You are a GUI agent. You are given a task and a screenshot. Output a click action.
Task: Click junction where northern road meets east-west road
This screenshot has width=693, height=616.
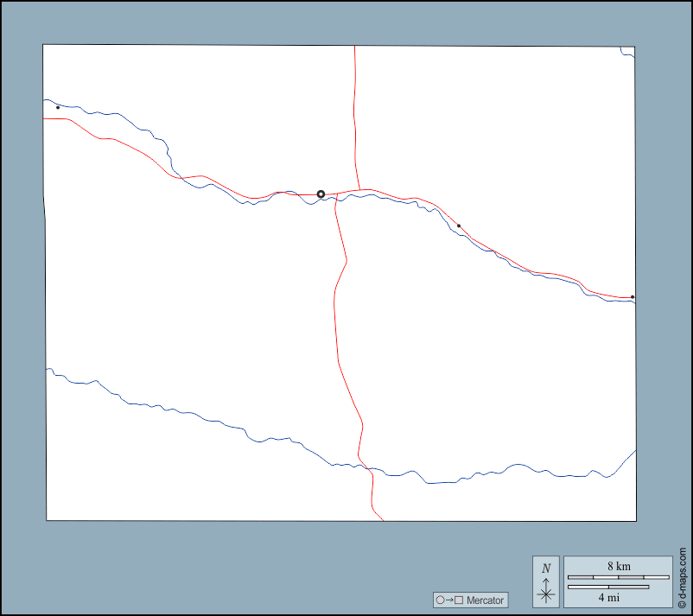pos(359,190)
